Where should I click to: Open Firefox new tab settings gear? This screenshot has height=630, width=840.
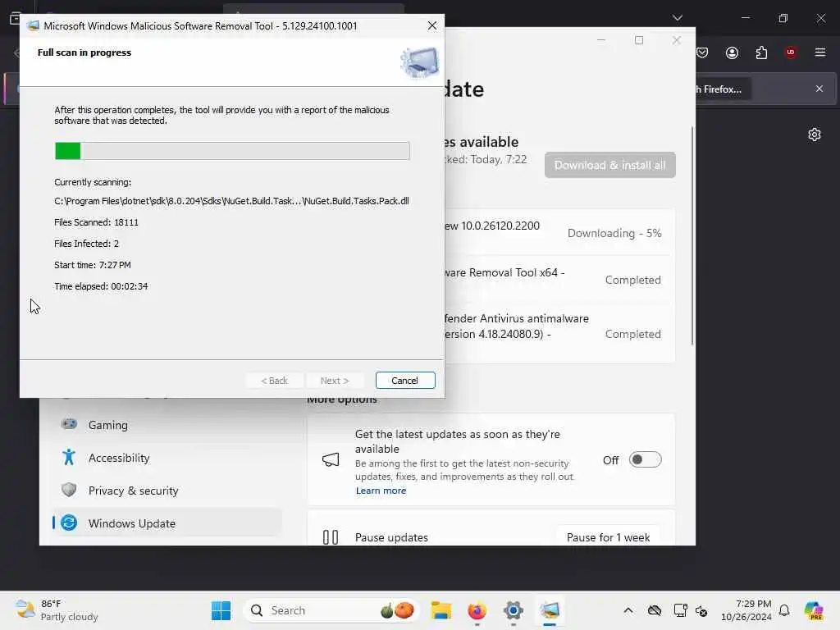[x=815, y=135]
